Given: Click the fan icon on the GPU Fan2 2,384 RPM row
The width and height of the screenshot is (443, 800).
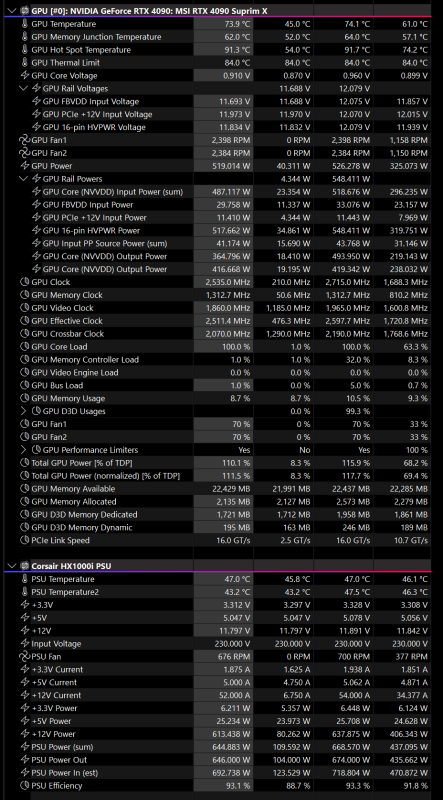Looking at the screenshot, I should tap(25, 153).
